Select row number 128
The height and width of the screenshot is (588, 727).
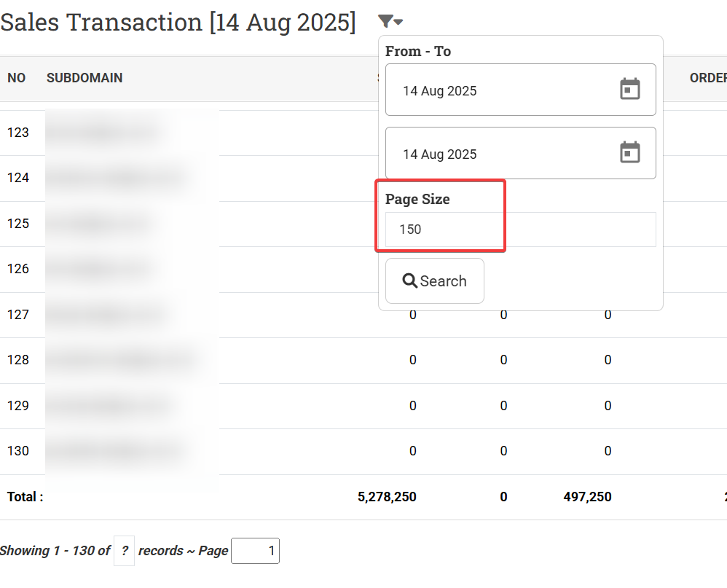pos(18,360)
